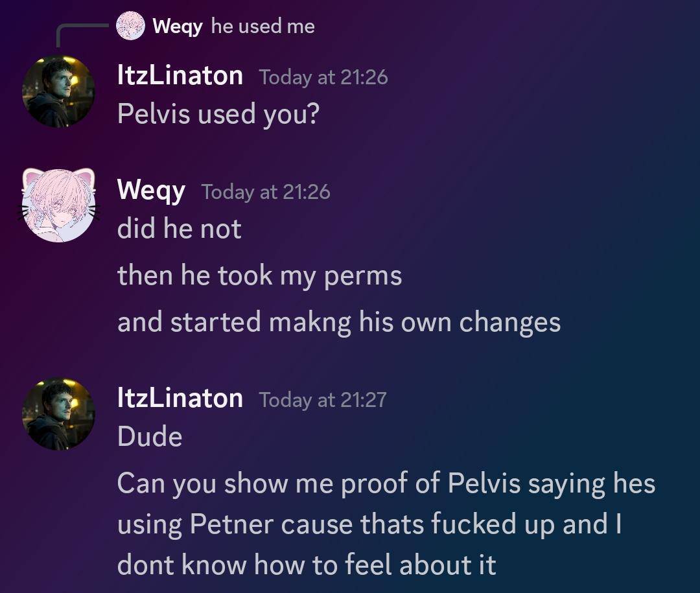The image size is (700, 593).
Task: Click the username Weqy above 'did he not'
Action: click(x=151, y=191)
